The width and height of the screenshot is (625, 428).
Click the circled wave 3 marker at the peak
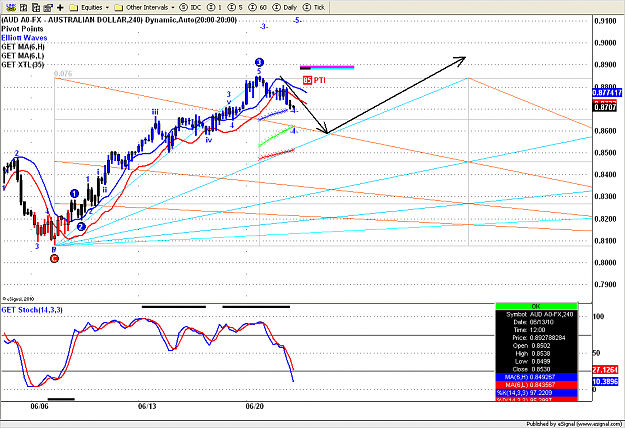[x=259, y=62]
